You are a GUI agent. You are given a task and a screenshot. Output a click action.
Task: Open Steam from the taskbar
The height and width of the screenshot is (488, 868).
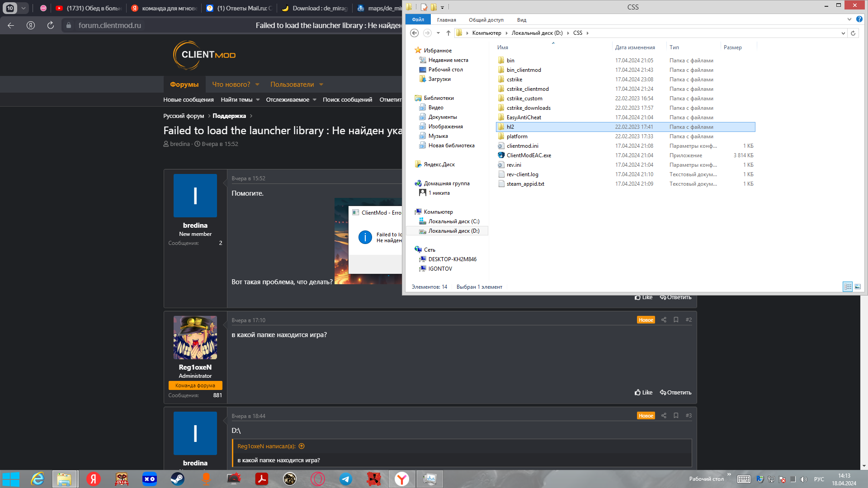[x=178, y=479]
